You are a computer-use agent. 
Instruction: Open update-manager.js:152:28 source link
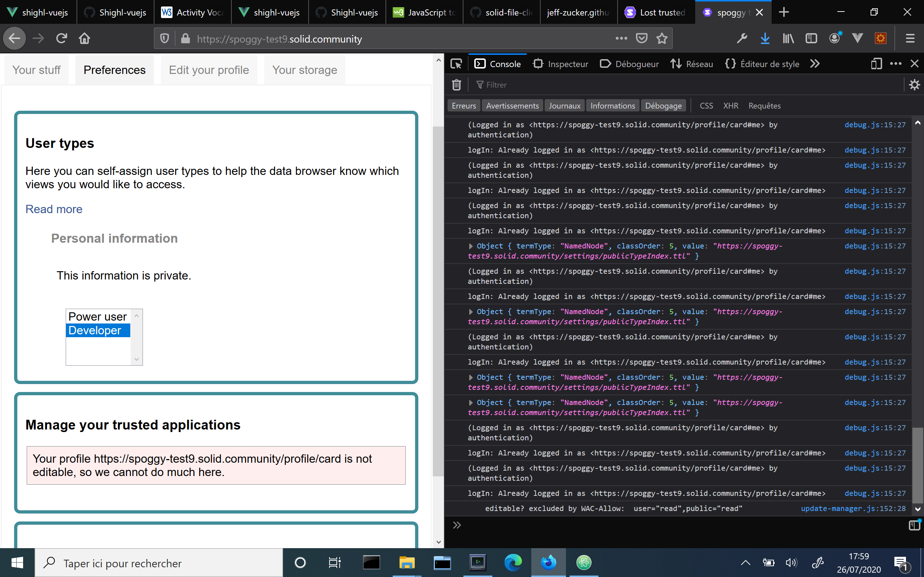(853, 508)
